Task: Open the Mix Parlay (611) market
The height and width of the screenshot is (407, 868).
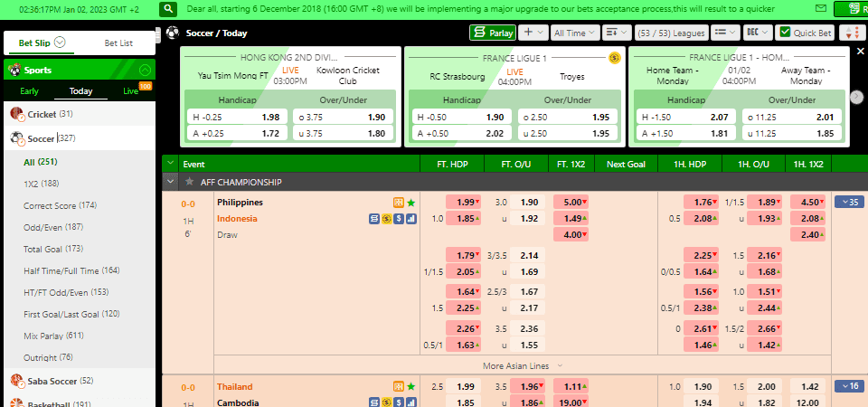Action: pos(53,336)
